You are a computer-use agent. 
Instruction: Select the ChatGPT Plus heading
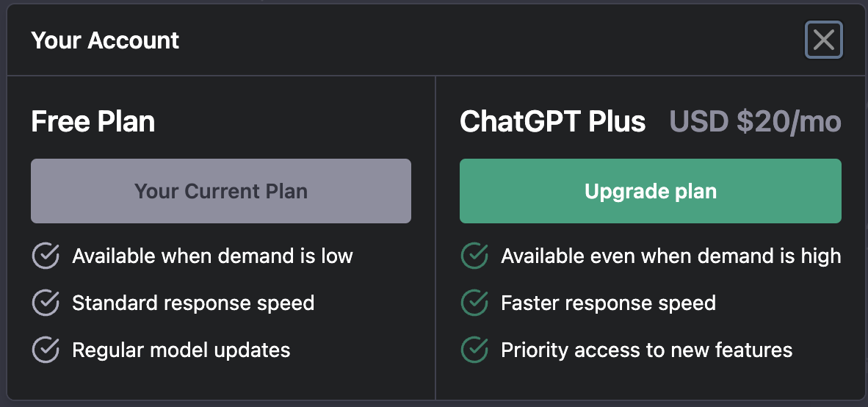point(552,121)
